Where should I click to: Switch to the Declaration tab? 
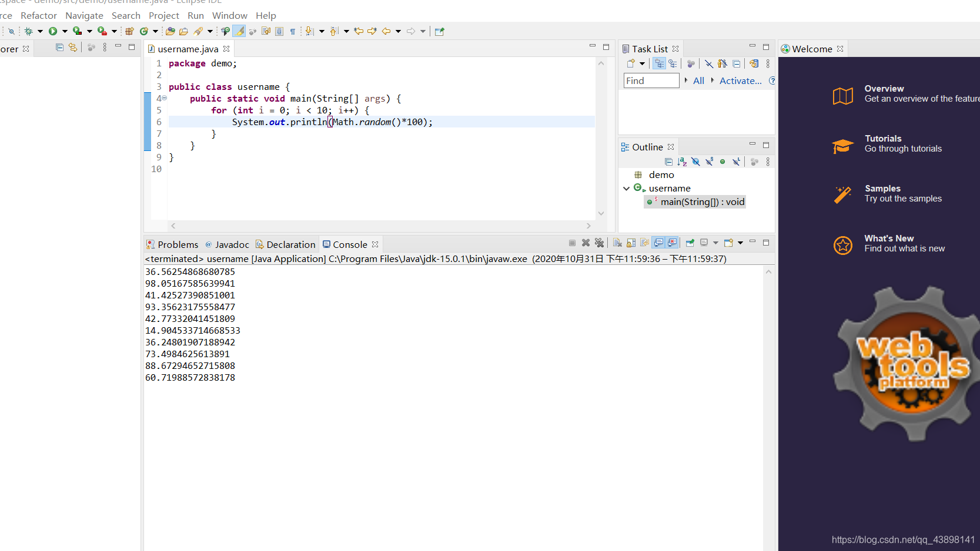(286, 244)
